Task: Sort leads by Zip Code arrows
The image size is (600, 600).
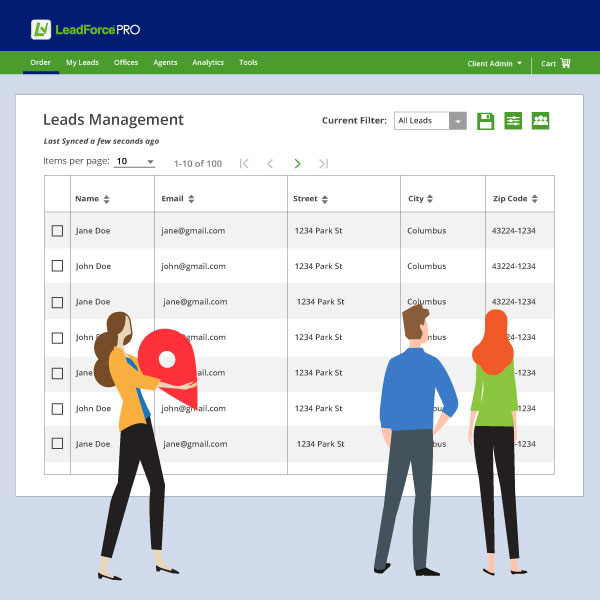Action: 535,199
